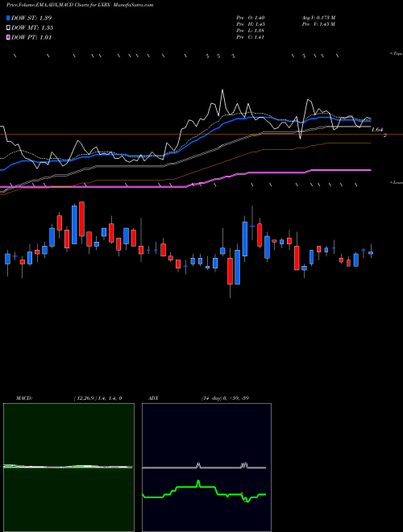
Task: Click the 1.64 price label
Action: pyautogui.click(x=377, y=130)
